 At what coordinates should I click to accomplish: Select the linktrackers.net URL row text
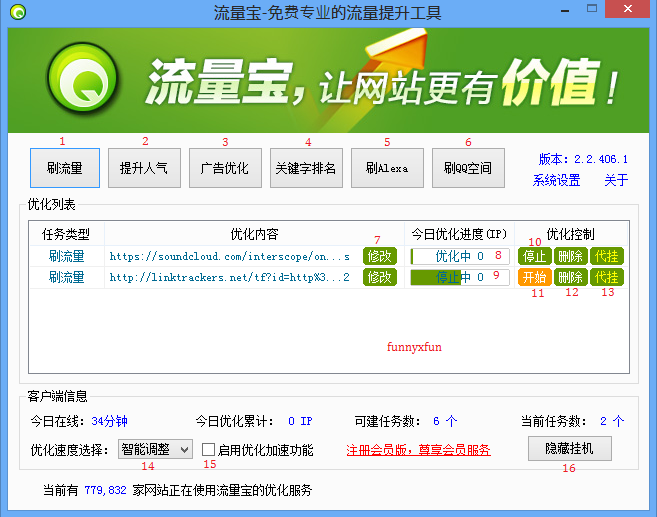[230, 277]
